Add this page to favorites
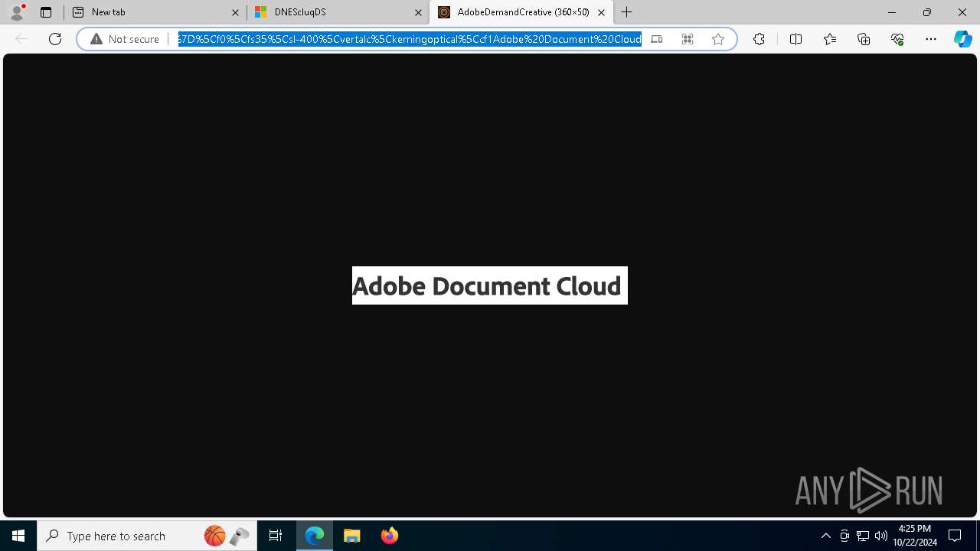Image resolution: width=980 pixels, height=551 pixels. [x=718, y=39]
